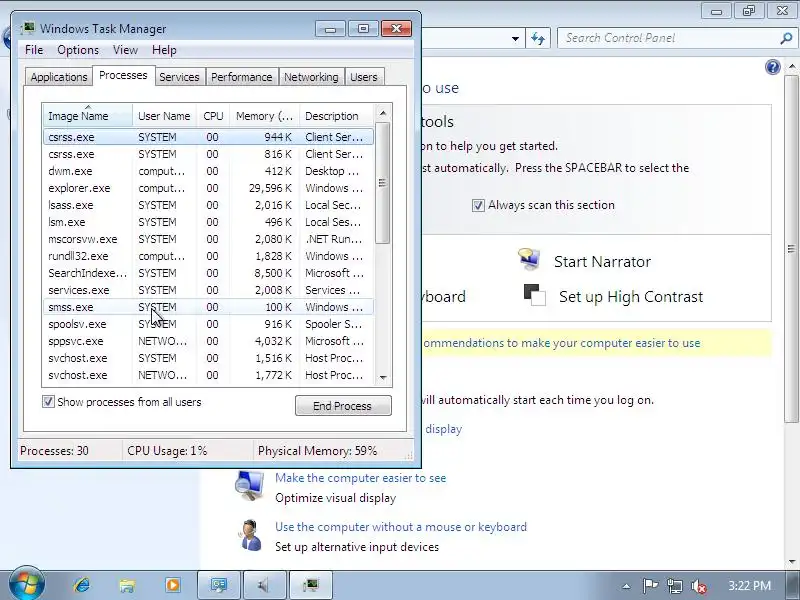
Task: Toggle Always scan this section checkbox
Action: pos(478,205)
